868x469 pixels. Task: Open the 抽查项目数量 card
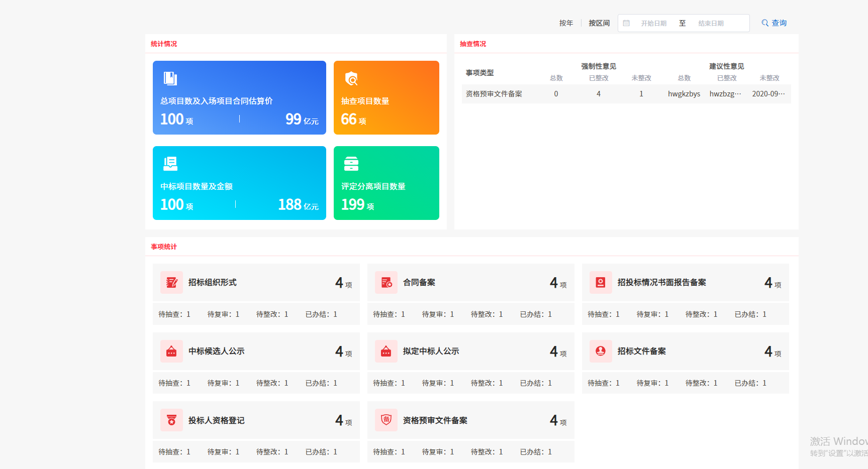pyautogui.click(x=387, y=97)
